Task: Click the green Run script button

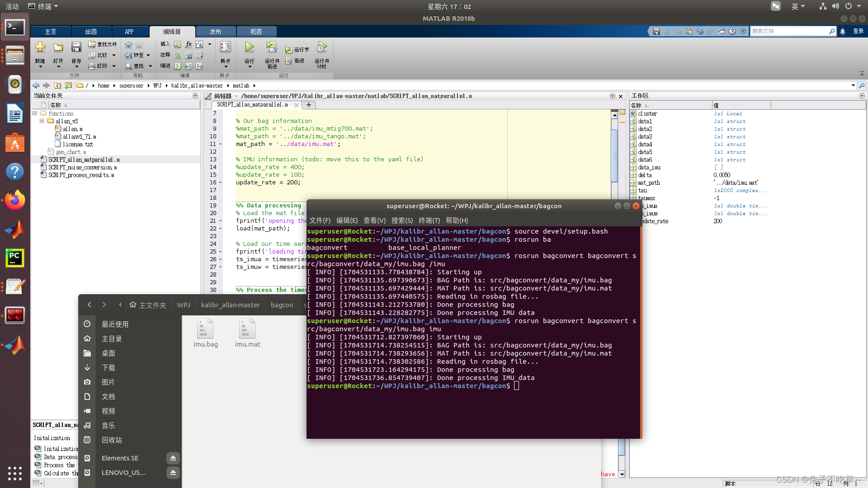Action: (249, 47)
